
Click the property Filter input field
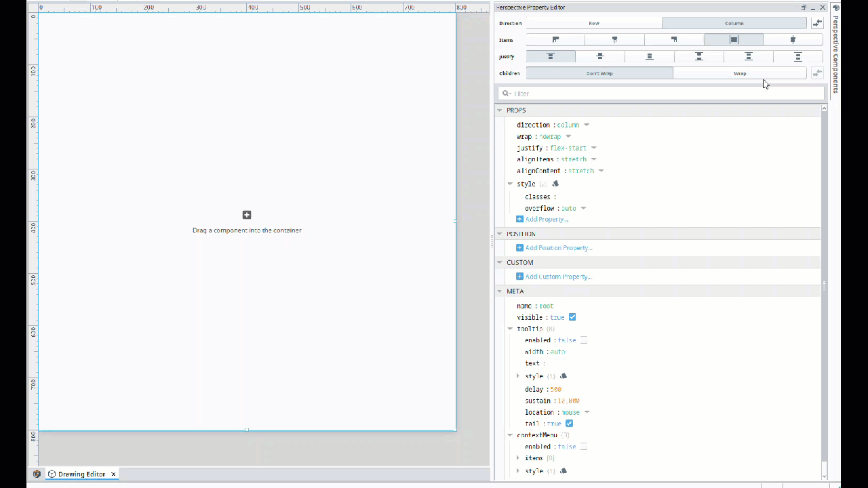pos(661,94)
